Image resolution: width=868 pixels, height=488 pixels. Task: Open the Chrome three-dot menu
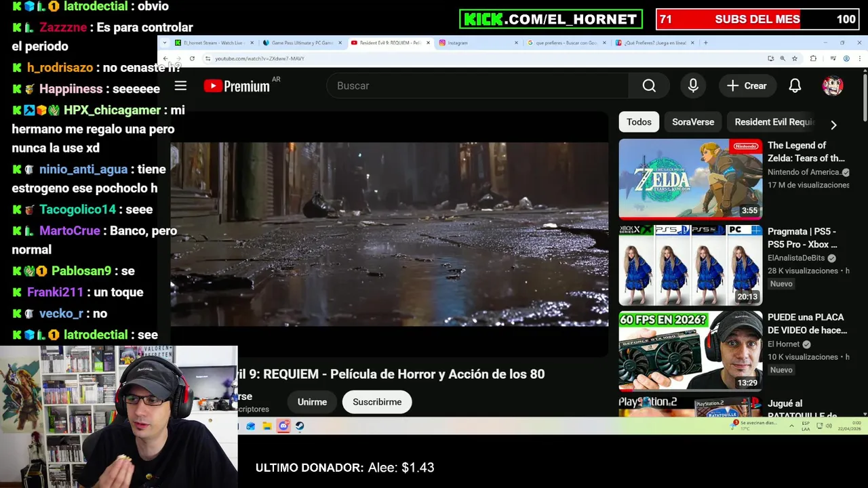tap(859, 59)
